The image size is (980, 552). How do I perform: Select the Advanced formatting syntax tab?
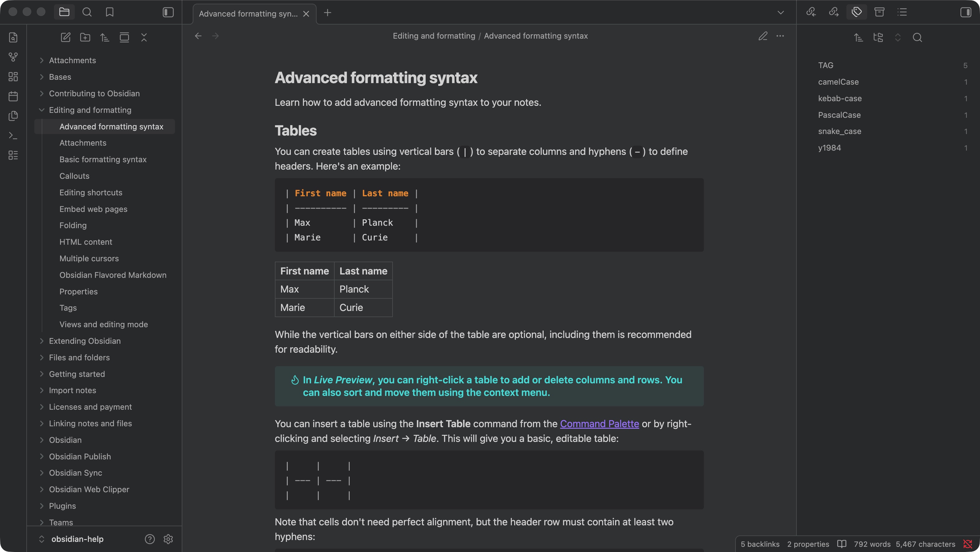(248, 14)
